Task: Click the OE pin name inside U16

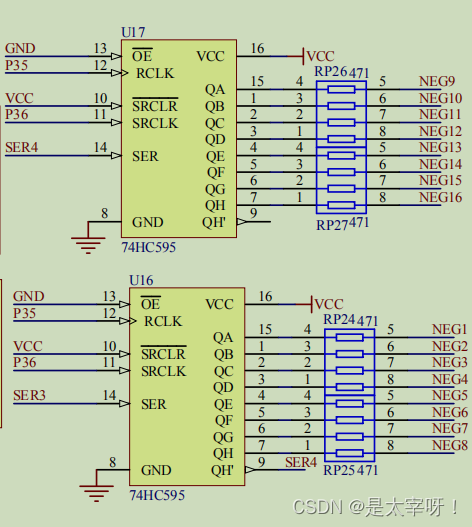Action: coord(150,304)
